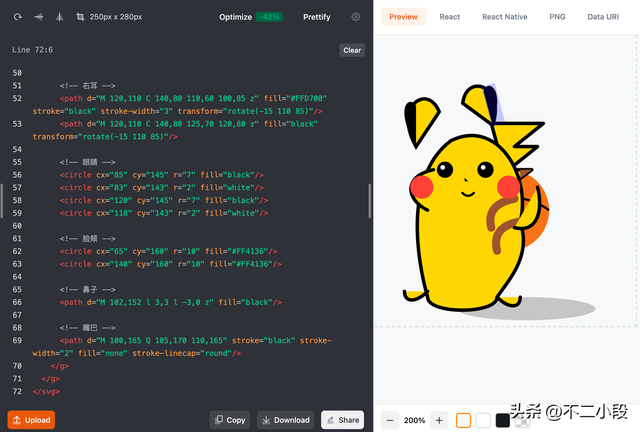Click line number 71 closing </g> tag

point(51,379)
